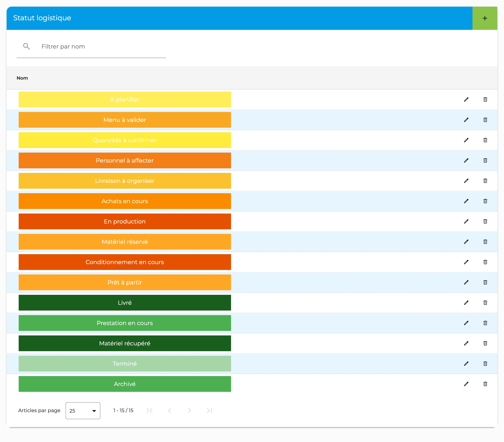Edit the Livré status
Screen dimensions: 504x442
pos(466,303)
